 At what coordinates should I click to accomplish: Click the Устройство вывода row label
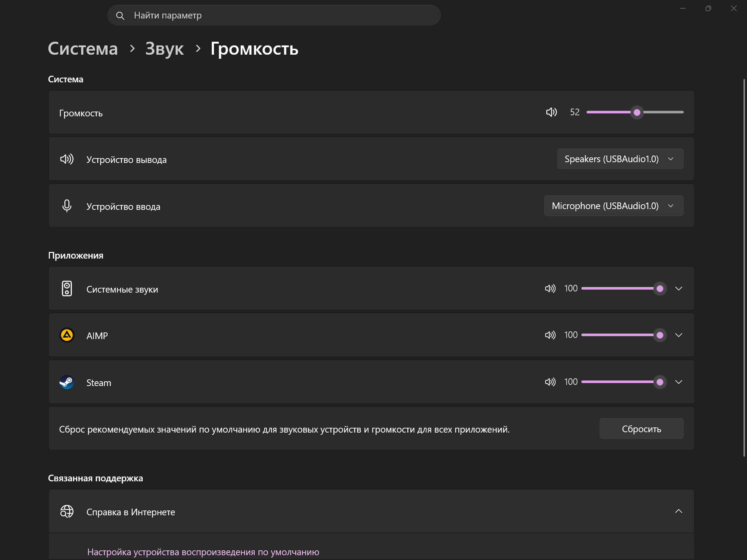126,160
